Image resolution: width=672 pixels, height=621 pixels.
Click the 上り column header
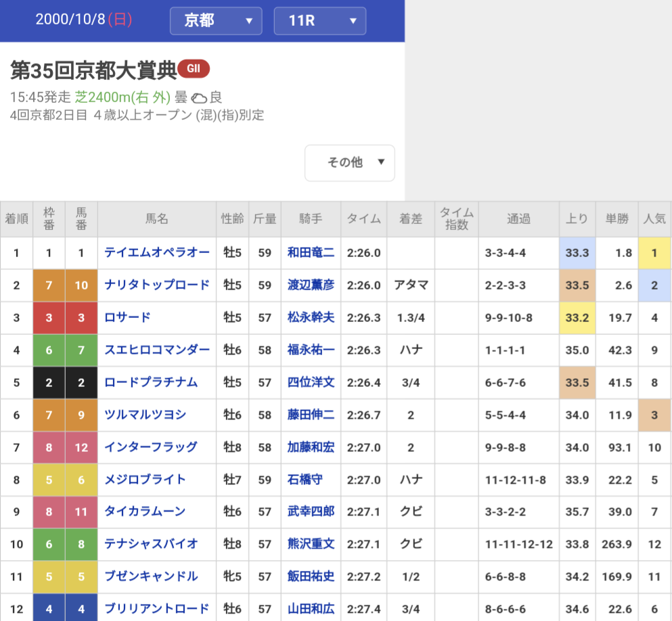tap(577, 219)
